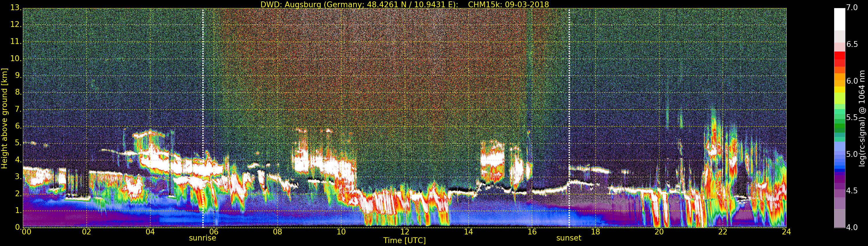Click the "20" tick on the time axis
This screenshot has width=868, height=246.
tap(659, 232)
